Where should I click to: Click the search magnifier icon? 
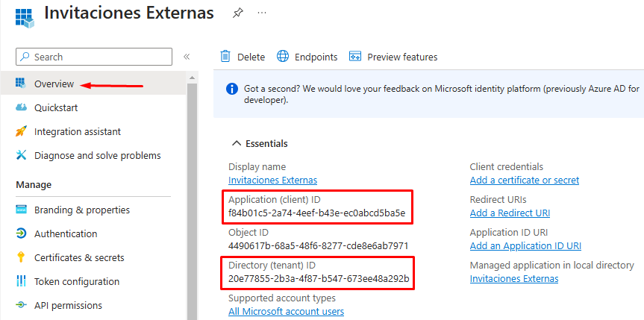(25, 57)
